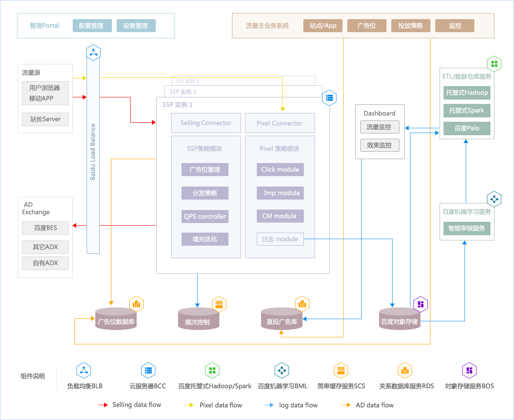Click the Selling Connector box
The width and height of the screenshot is (514, 420).
(x=206, y=123)
